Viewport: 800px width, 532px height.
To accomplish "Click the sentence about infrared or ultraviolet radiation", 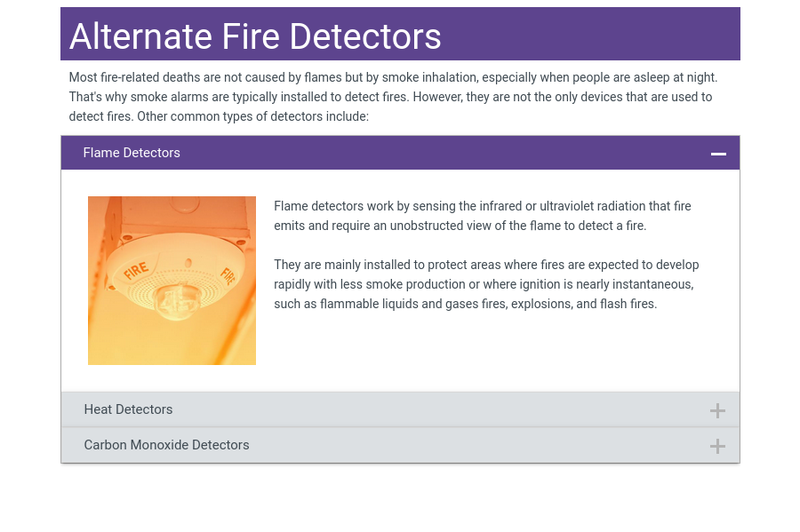I will tap(482, 206).
